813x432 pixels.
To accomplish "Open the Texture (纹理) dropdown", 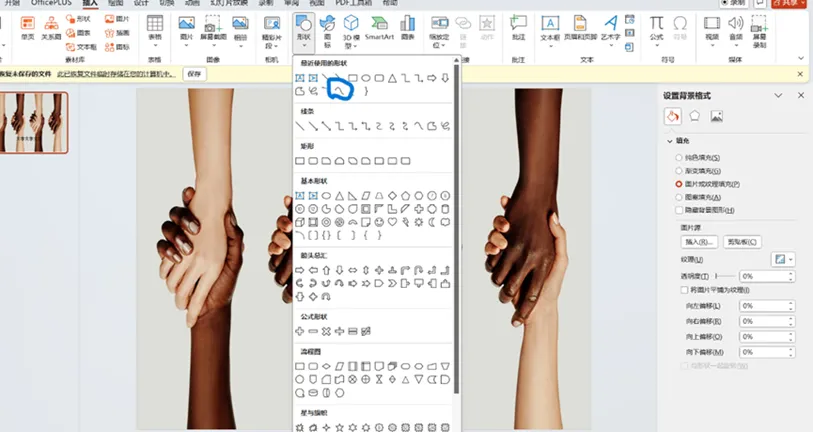I will point(783,259).
